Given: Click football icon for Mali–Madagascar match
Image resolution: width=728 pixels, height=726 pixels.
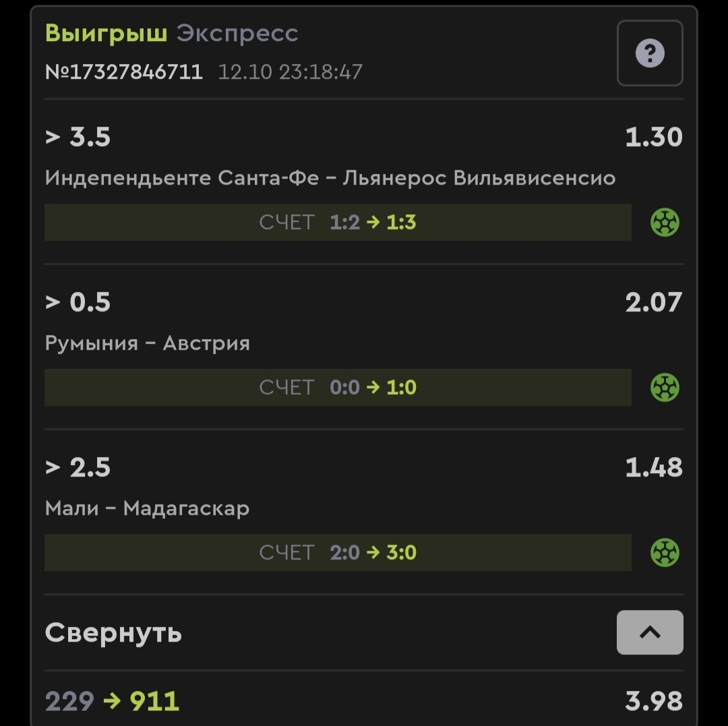Looking at the screenshot, I should click(665, 553).
